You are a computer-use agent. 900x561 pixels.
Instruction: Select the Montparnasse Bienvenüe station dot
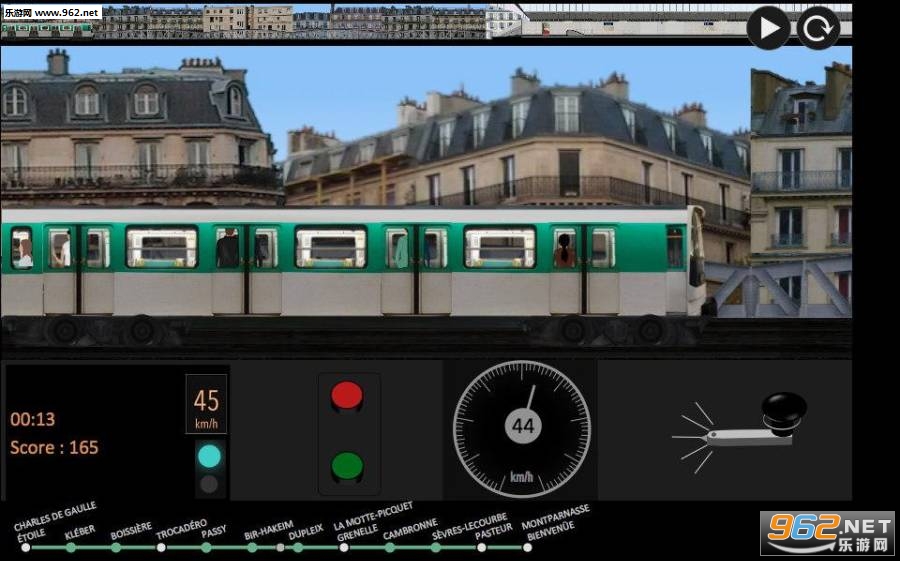click(x=527, y=547)
